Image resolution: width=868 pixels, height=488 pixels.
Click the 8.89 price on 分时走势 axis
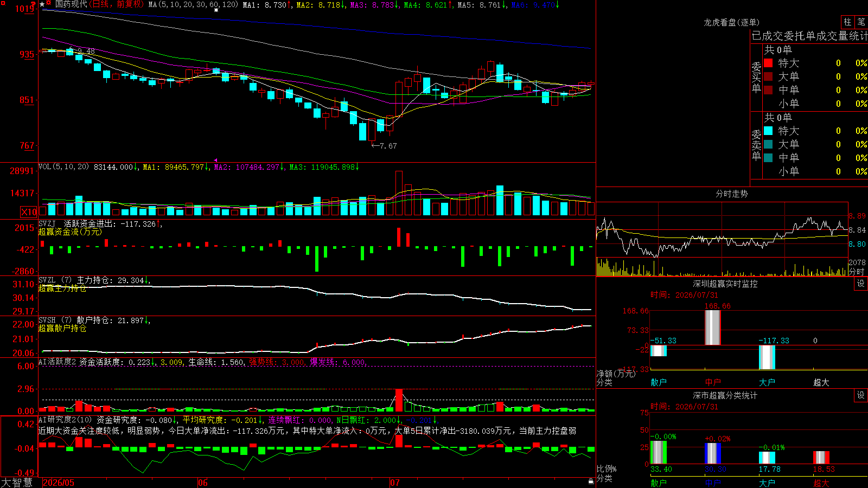(857, 216)
